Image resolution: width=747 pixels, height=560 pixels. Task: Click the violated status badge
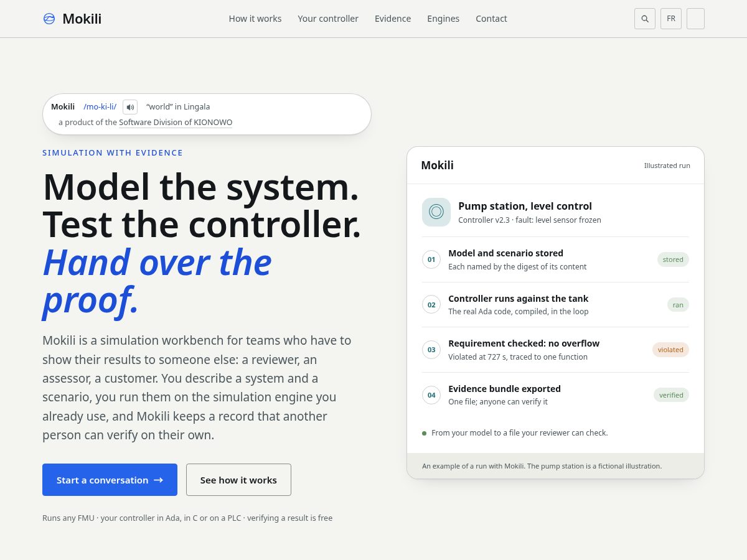[670, 350]
